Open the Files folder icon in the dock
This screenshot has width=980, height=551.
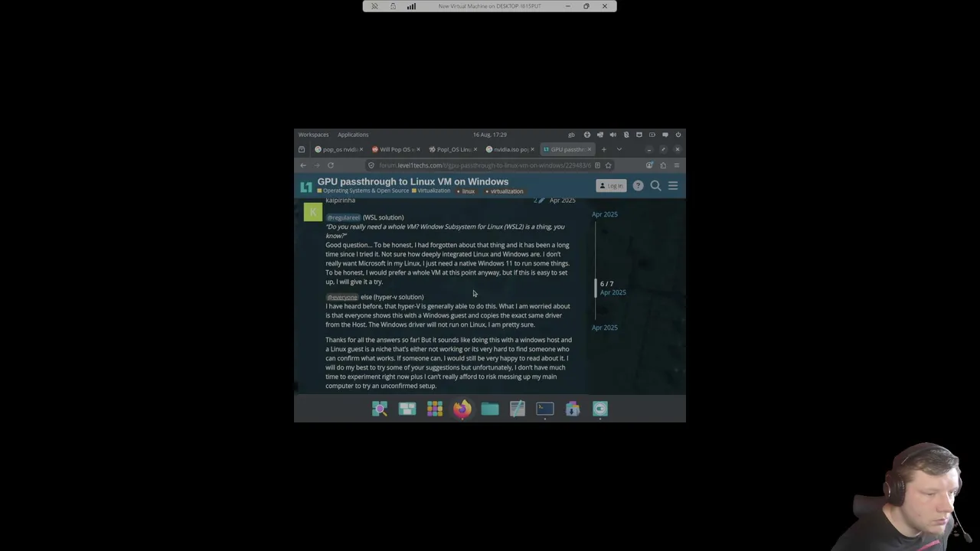click(490, 409)
